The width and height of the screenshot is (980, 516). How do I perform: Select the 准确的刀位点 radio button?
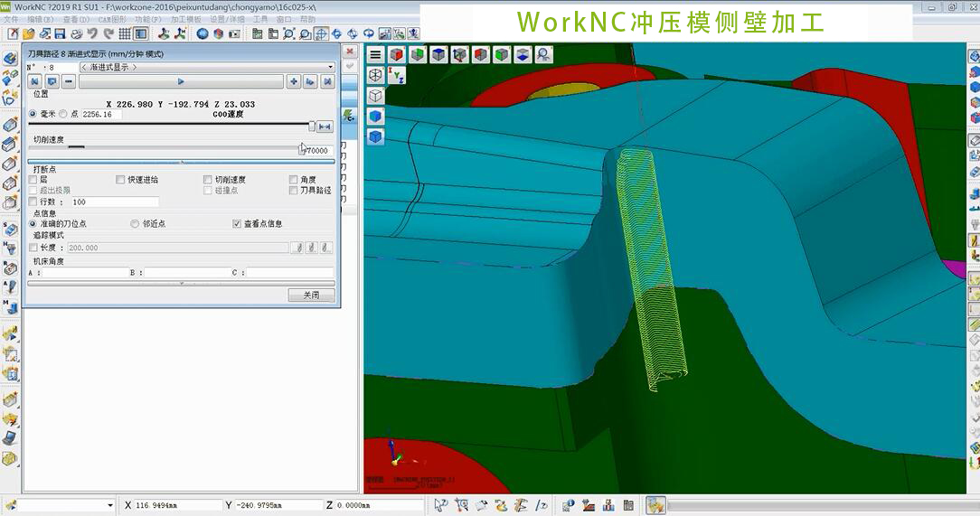(33, 223)
